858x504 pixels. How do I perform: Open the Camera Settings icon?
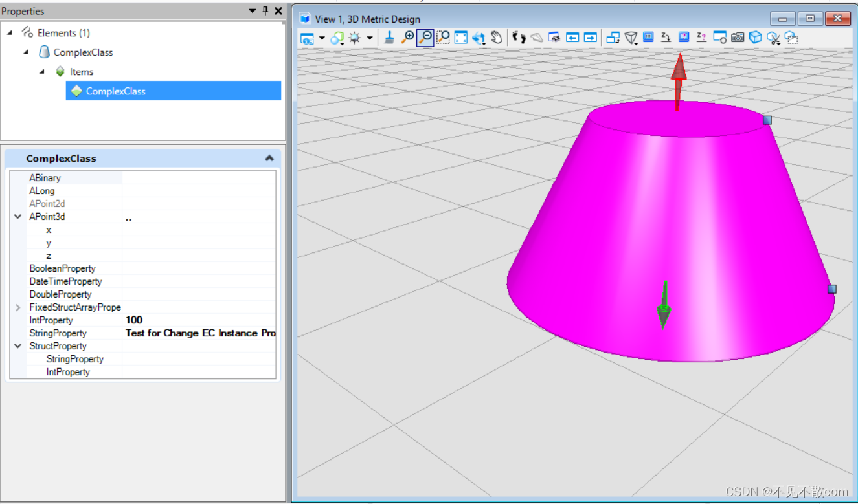coord(719,38)
